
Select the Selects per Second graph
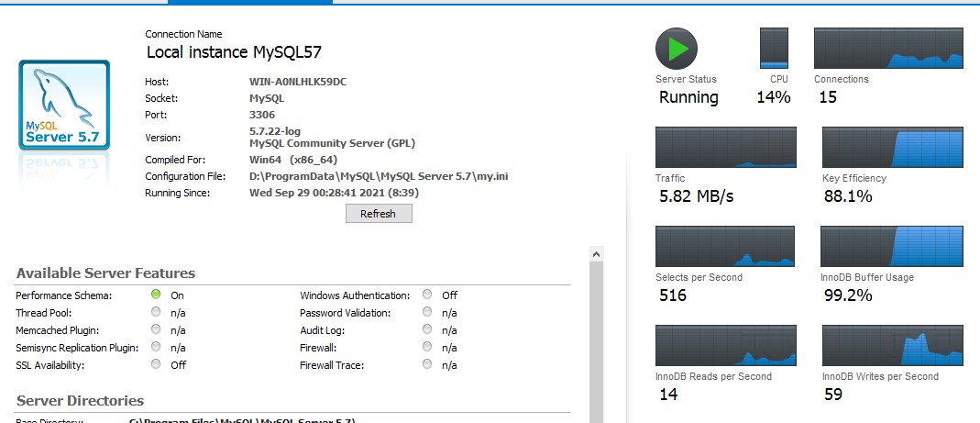click(725, 246)
